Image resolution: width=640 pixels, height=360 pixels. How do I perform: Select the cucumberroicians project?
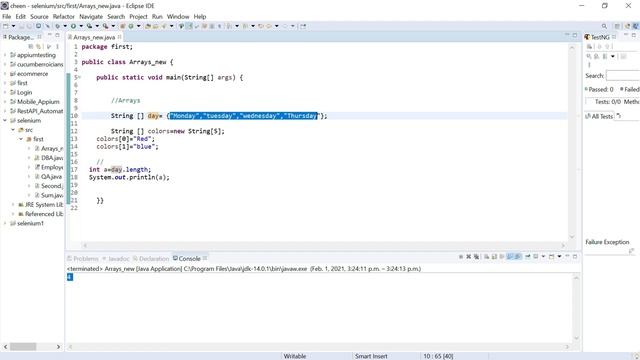[37, 64]
